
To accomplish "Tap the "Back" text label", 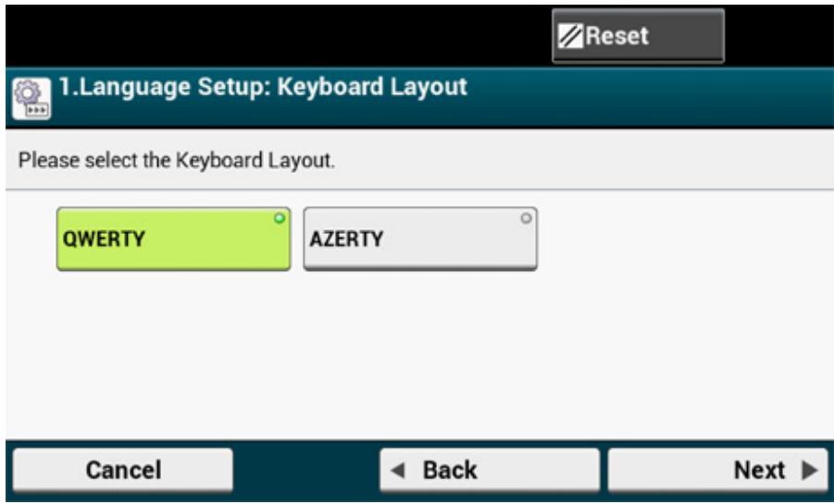I will pos(450,471).
